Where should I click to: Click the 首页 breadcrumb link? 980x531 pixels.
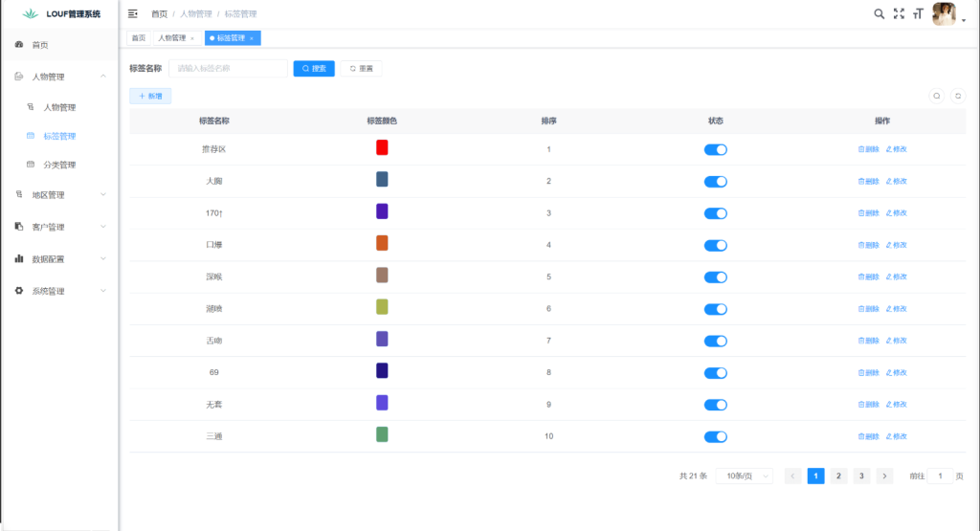159,13
